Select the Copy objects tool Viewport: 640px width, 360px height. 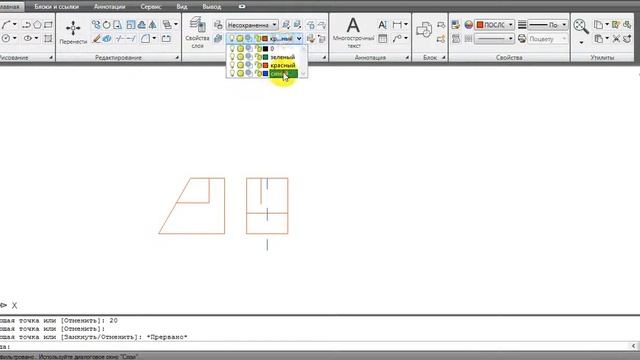coord(96,25)
